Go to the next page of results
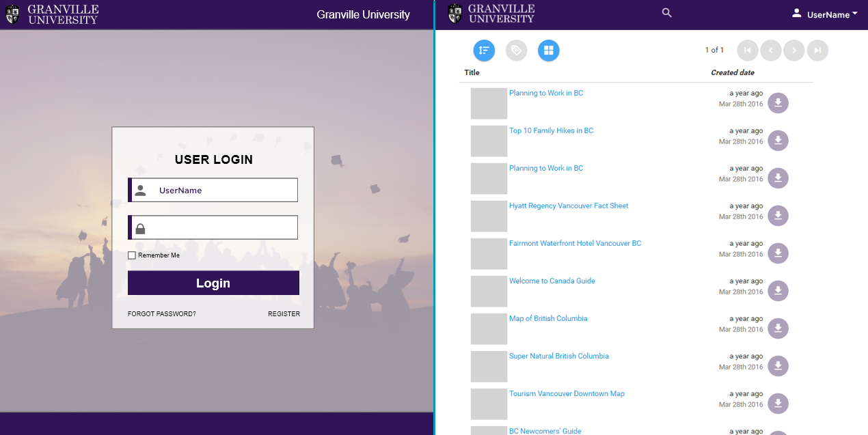The height and width of the screenshot is (435, 868). tap(794, 50)
